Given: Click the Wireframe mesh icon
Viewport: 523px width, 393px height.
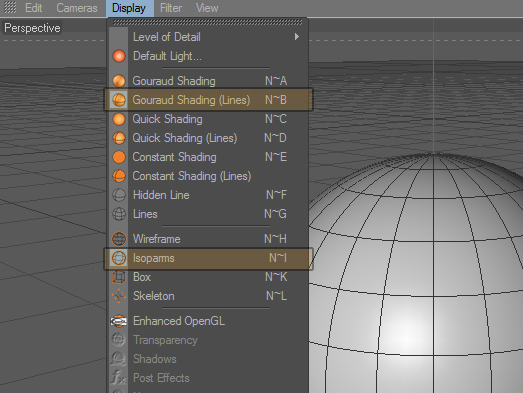Looking at the screenshot, I should tap(119, 239).
